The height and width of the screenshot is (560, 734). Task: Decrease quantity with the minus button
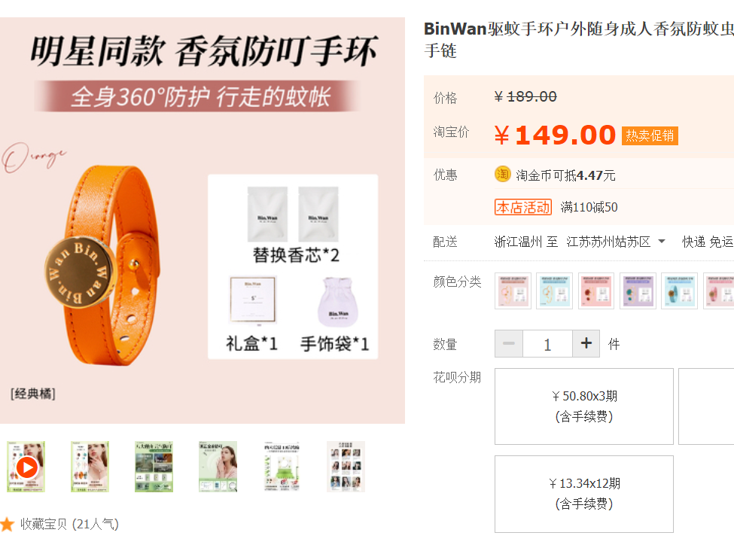pos(509,343)
